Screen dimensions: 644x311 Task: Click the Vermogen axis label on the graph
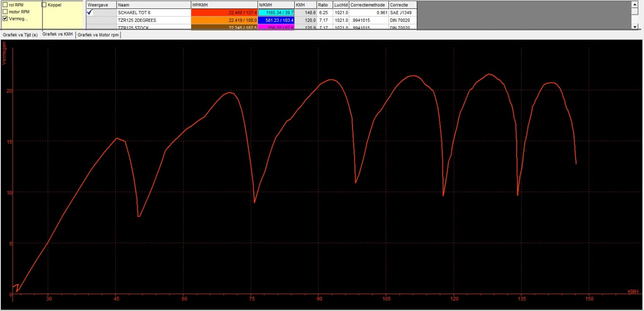pyautogui.click(x=4, y=54)
